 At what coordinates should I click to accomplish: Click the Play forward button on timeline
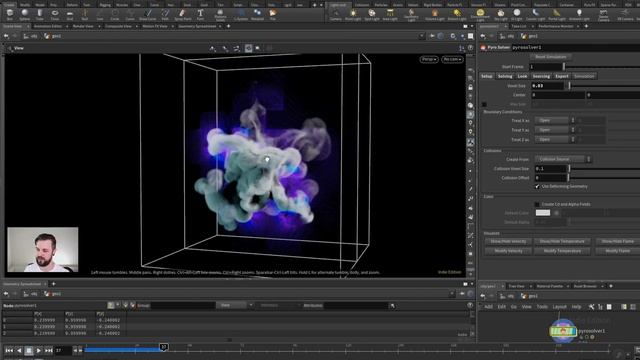click(x=38, y=350)
